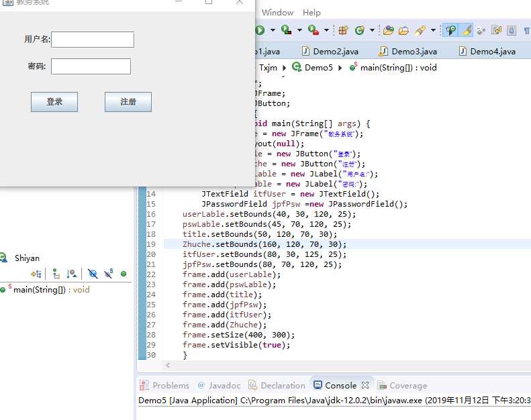531x420 pixels.
Task: Switch to the Demo4.java editor tab
Action: [487, 52]
